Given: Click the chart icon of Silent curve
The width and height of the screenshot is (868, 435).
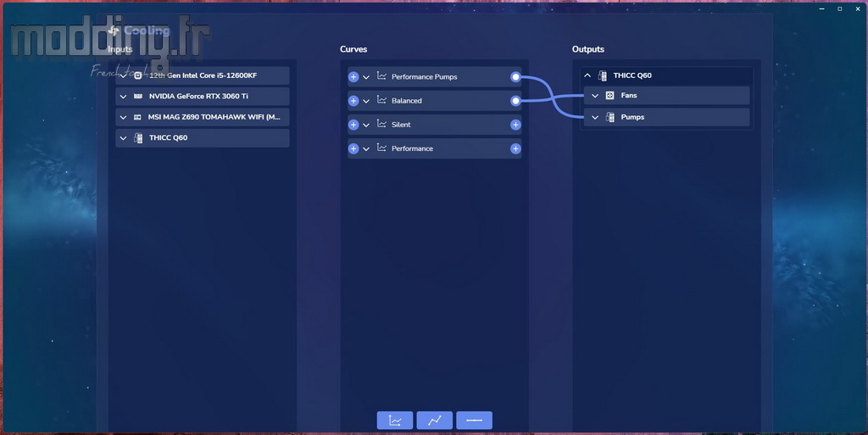Looking at the screenshot, I should coord(381,124).
